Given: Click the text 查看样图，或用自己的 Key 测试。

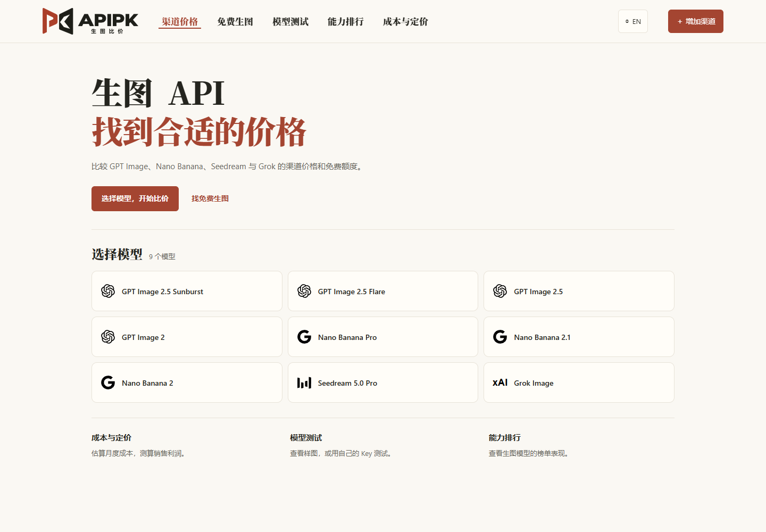Looking at the screenshot, I should (x=341, y=454).
